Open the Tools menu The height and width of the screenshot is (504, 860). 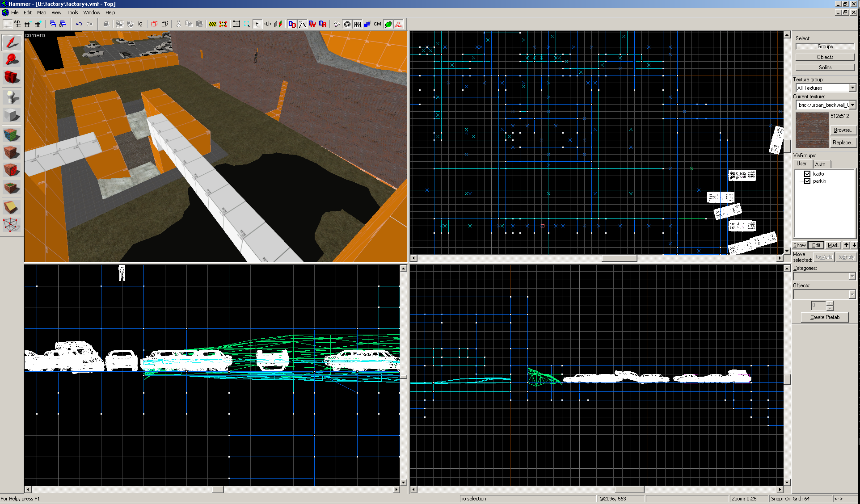(72, 13)
